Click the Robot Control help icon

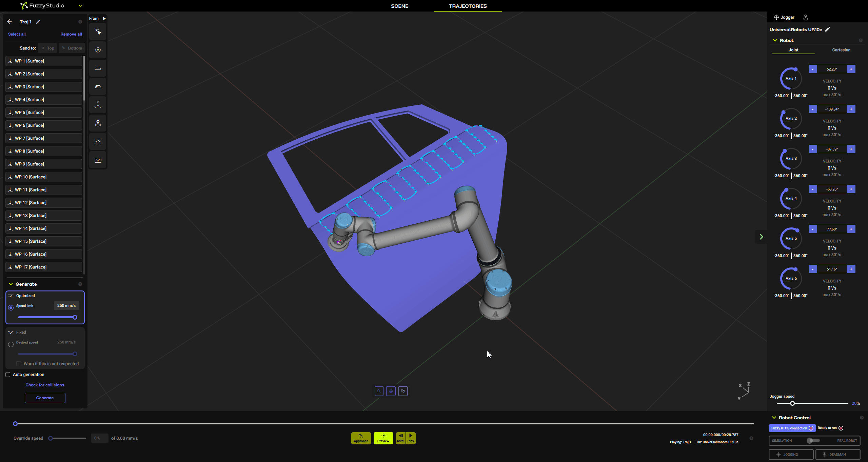click(862, 418)
